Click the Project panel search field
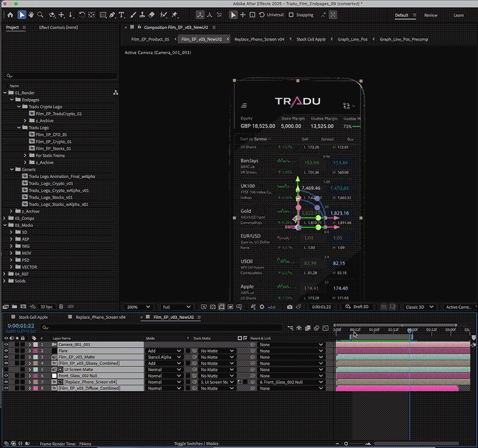The height and width of the screenshot is (448, 478). click(61, 76)
